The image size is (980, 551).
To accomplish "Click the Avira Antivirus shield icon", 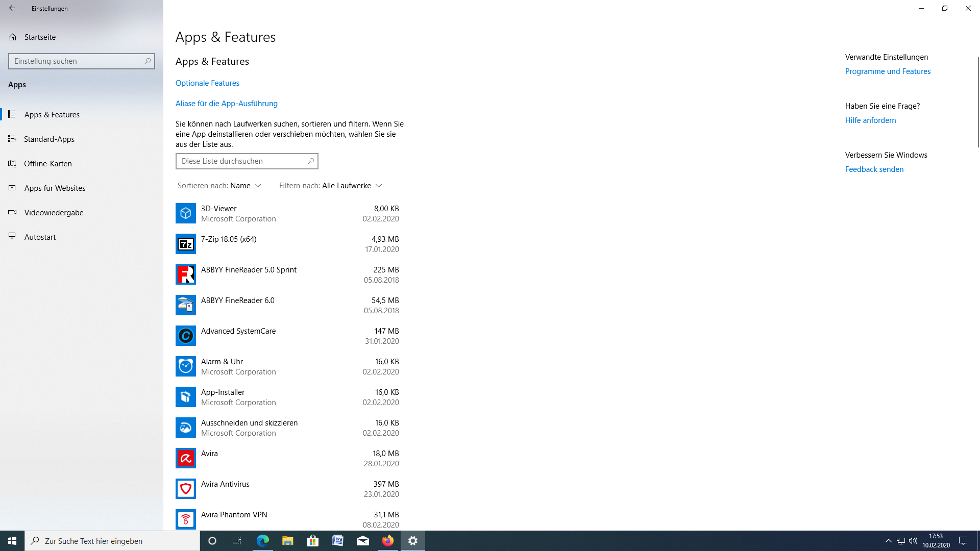I will 186,489.
